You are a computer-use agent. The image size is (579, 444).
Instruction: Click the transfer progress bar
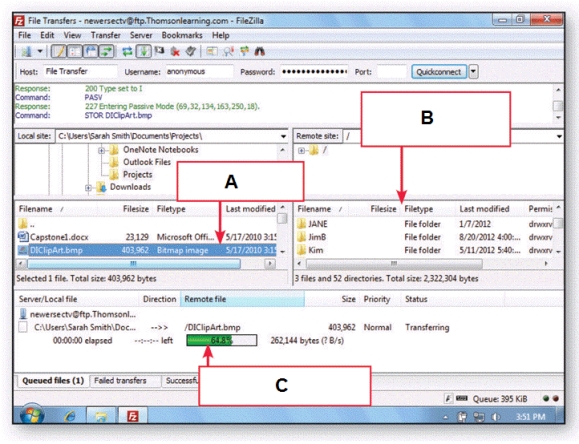pos(222,341)
